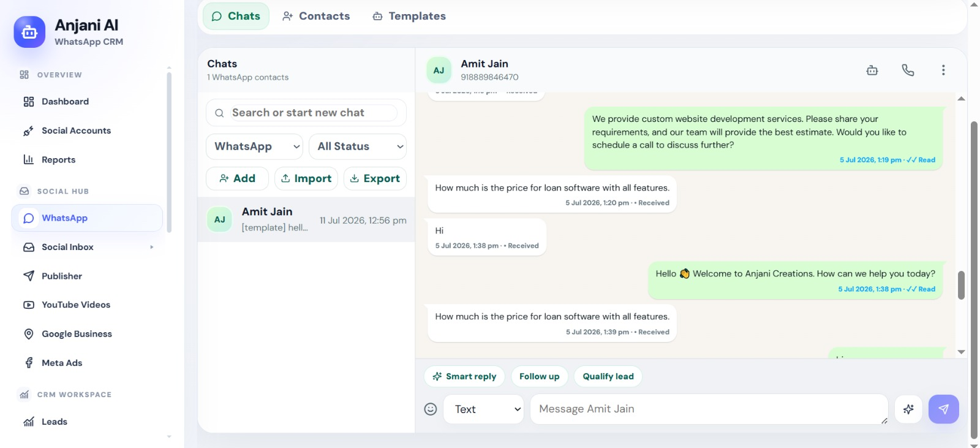Viewport: 980px width, 448px height.
Task: Click the chat scrollbar up arrow
Action: (961, 98)
